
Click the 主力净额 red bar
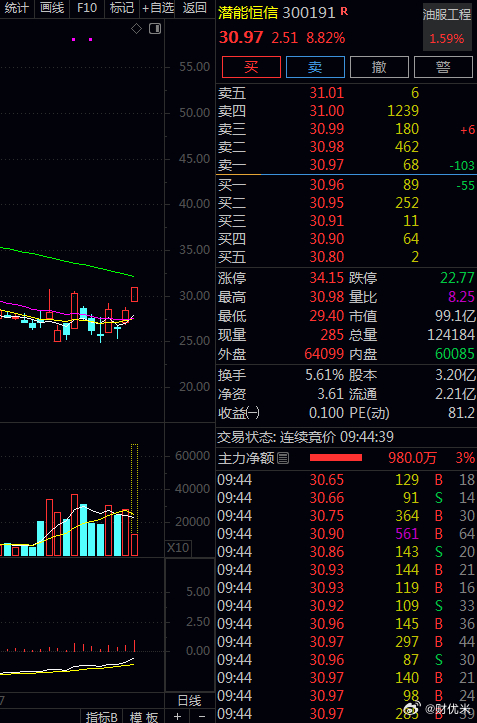[336, 457]
